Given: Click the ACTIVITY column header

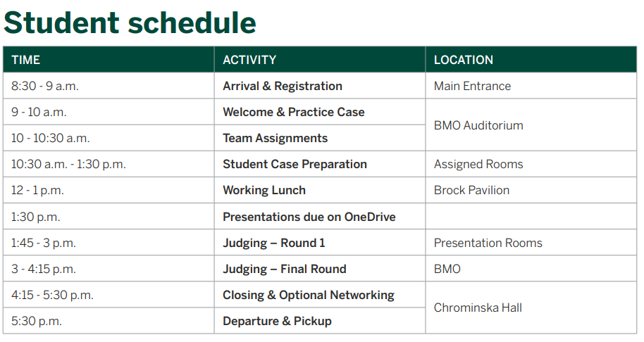Looking at the screenshot, I should coord(249,60).
